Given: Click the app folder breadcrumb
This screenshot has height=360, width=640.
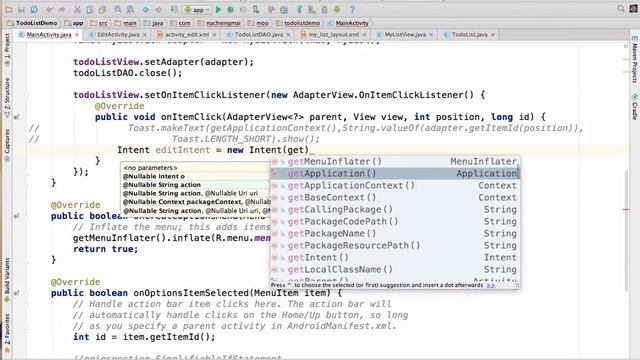Looking at the screenshot, I should point(74,23).
